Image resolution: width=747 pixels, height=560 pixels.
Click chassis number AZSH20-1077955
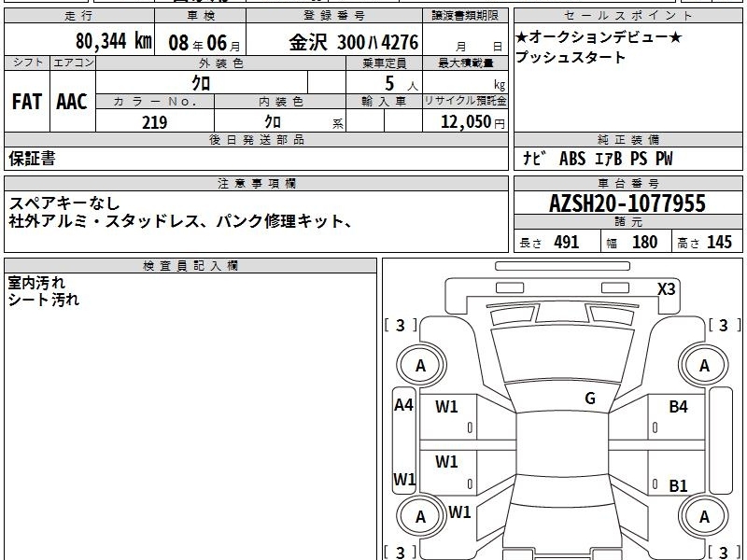(627, 203)
